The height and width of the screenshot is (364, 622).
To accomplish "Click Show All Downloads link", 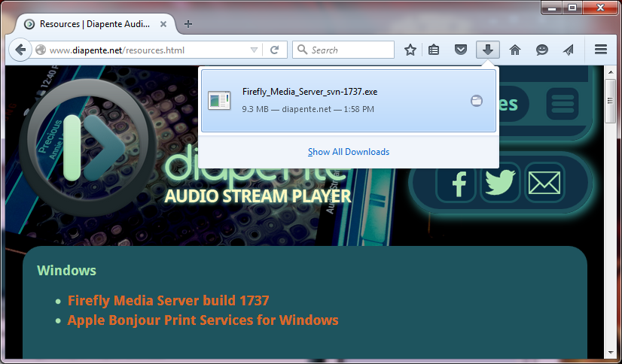I will (x=349, y=152).
